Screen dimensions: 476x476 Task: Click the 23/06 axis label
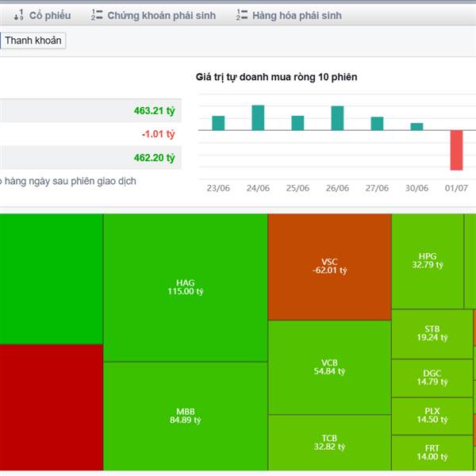tap(218, 188)
